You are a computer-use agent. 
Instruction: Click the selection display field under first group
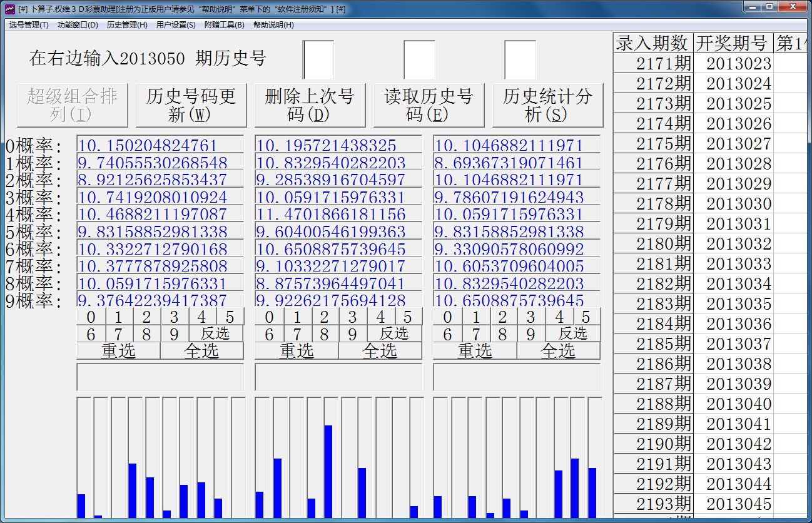click(160, 377)
